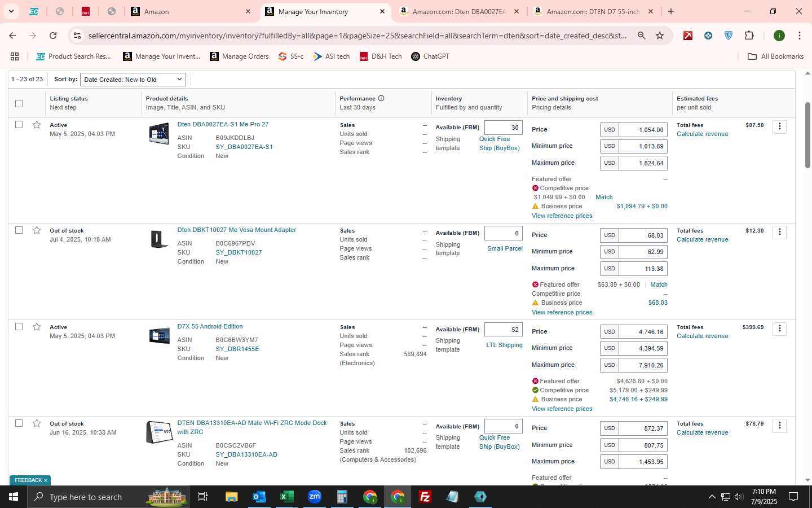
Task: Open the ASI tech bookmark
Action: pos(332,56)
